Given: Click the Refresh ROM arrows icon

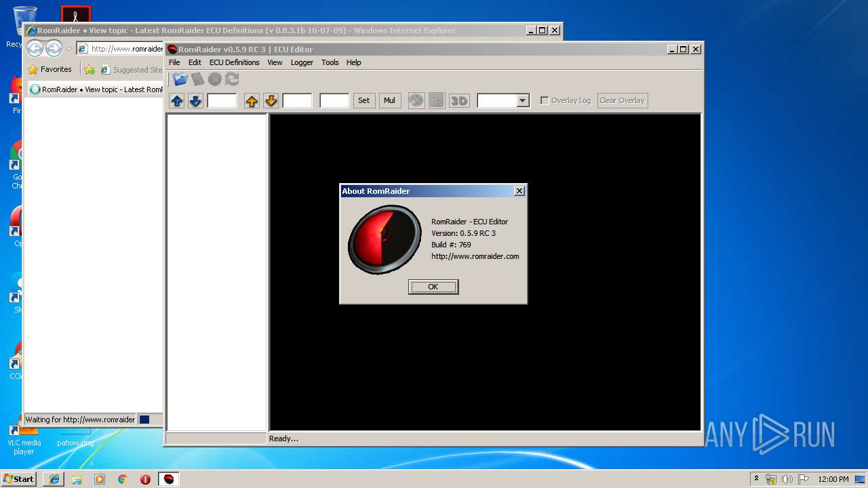Looking at the screenshot, I should [232, 79].
